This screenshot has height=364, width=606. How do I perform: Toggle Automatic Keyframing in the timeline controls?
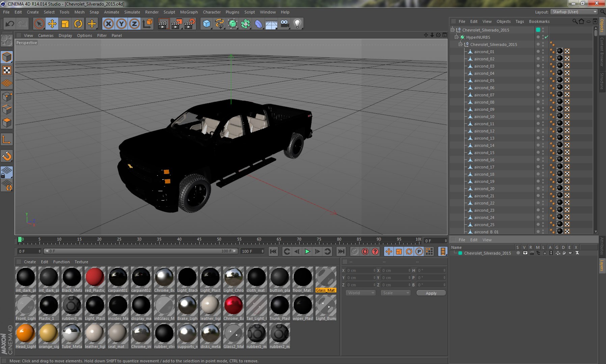[x=365, y=251]
